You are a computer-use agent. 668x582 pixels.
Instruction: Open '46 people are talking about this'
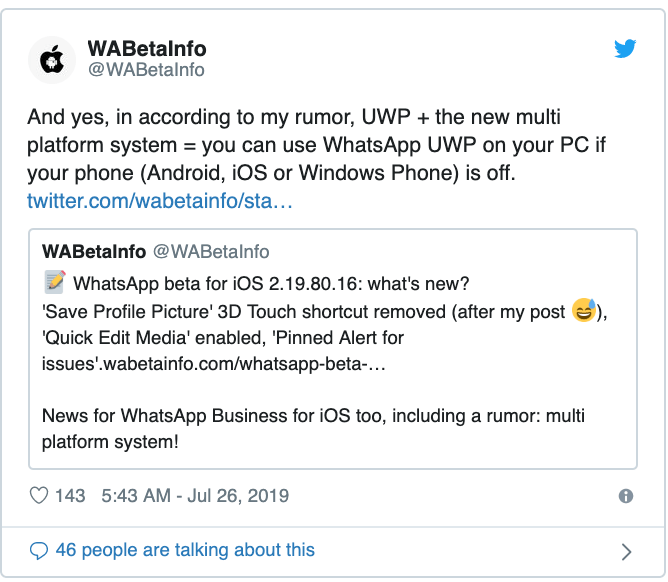(x=185, y=550)
